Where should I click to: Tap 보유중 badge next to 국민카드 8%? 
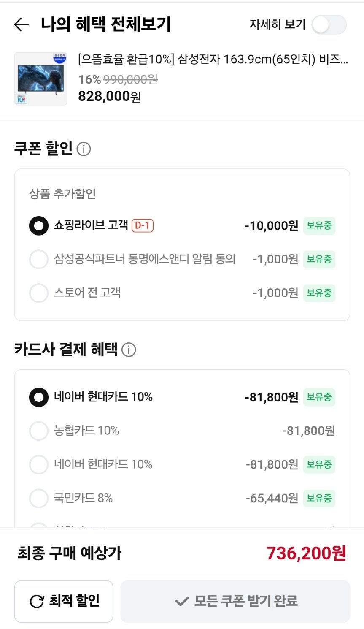[319, 499]
